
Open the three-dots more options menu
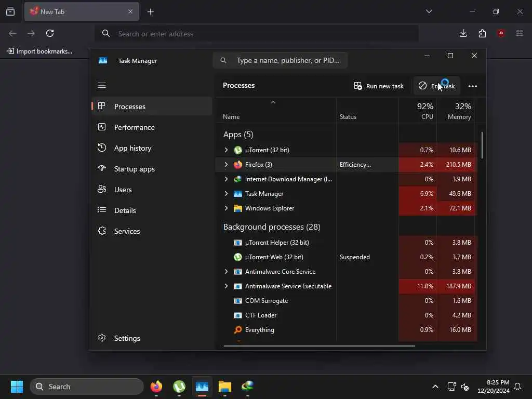click(x=472, y=86)
